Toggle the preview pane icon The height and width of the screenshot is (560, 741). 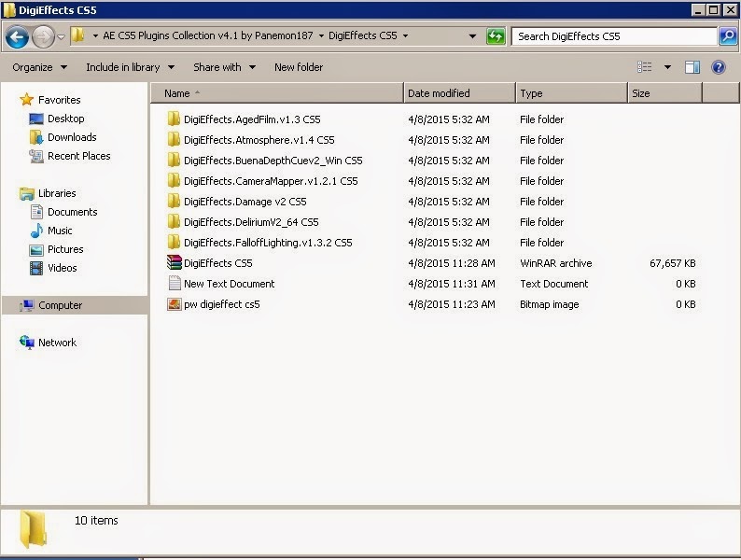click(x=692, y=67)
